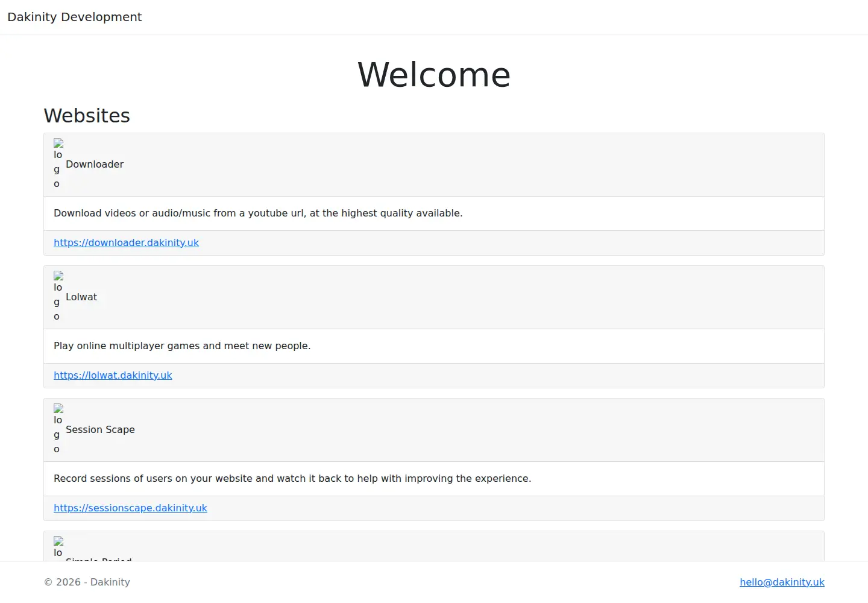Viewport: 868px width, 603px height.
Task: Click the '© 2026 - Dakinity' footer text
Action: point(87,582)
